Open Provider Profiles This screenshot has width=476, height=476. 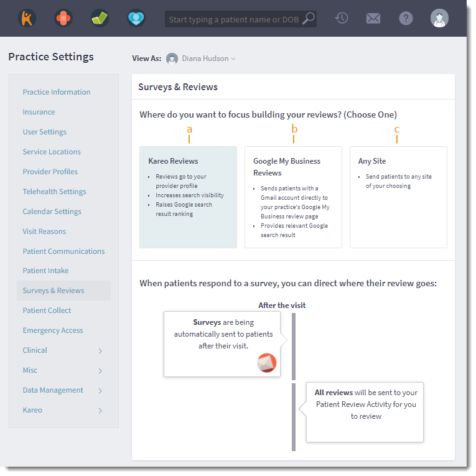coord(50,172)
